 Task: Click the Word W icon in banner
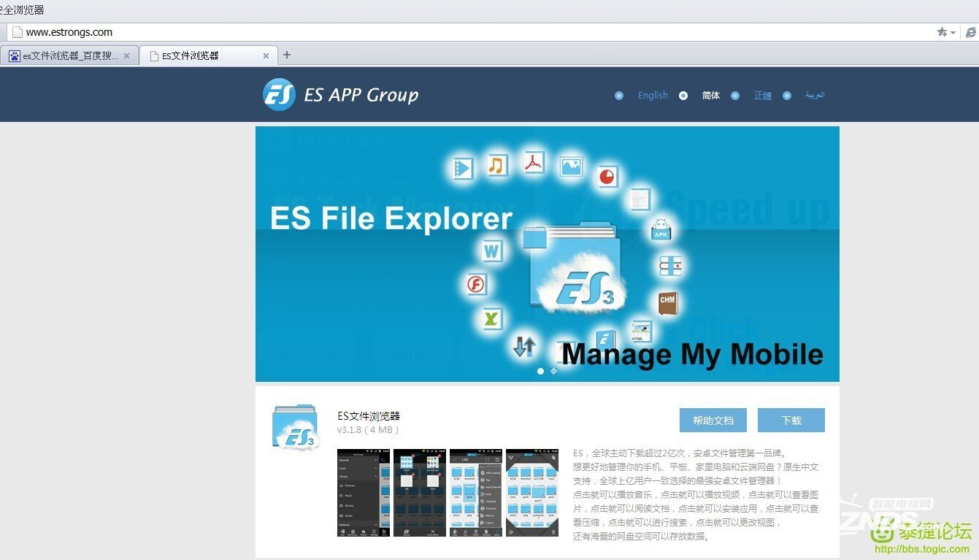tap(493, 252)
